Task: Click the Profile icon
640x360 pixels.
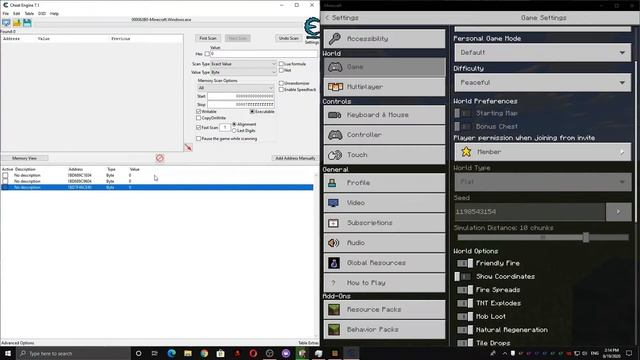Action: (333, 183)
